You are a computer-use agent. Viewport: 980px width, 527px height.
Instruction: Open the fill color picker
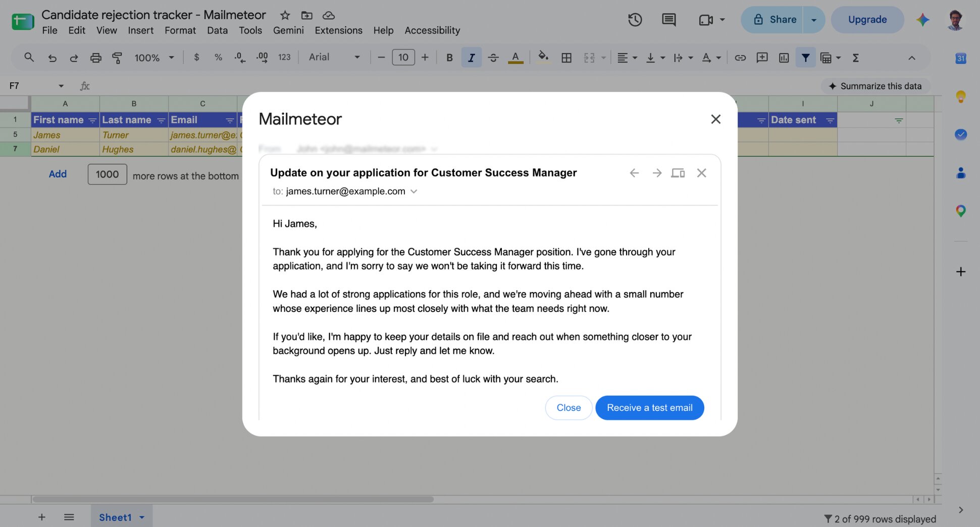(543, 58)
